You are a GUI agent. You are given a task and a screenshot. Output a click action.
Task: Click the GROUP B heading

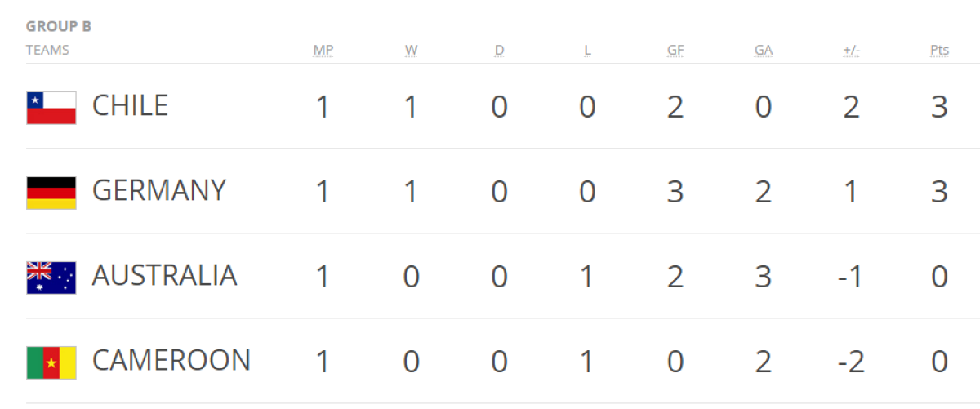[x=59, y=26]
